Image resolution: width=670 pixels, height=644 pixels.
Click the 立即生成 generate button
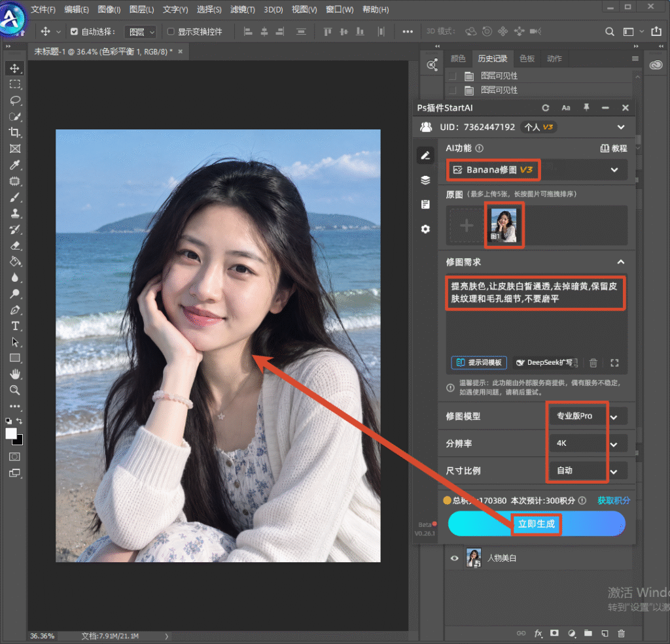[x=537, y=524]
